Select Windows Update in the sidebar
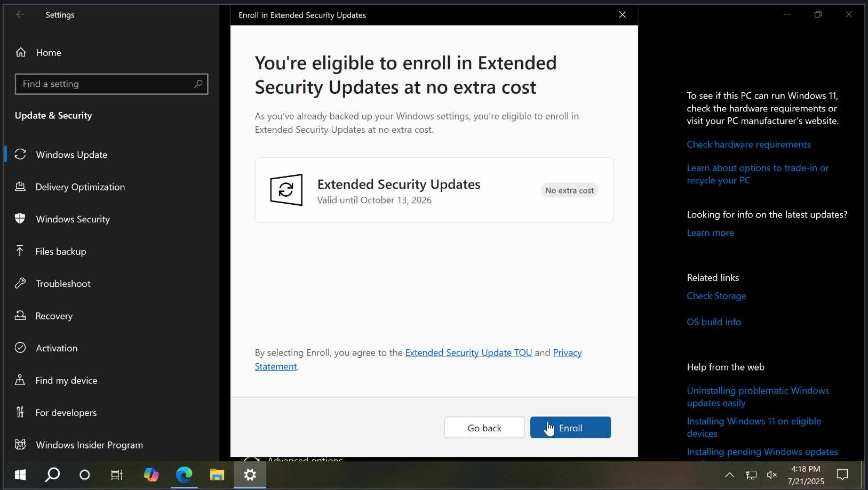Viewport: 868px width, 490px height. click(71, 155)
